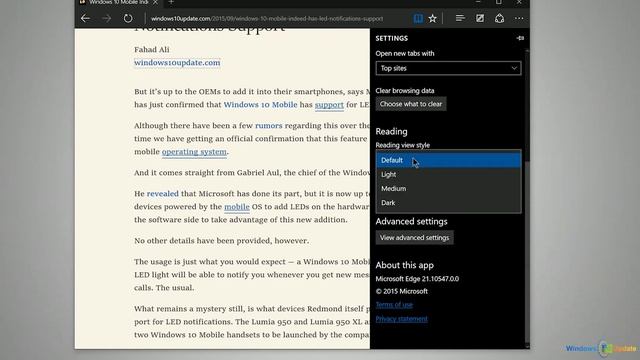The height and width of the screenshot is (360, 640).
Task: Follow the Windows 10 Mobile link
Action: click(260, 104)
